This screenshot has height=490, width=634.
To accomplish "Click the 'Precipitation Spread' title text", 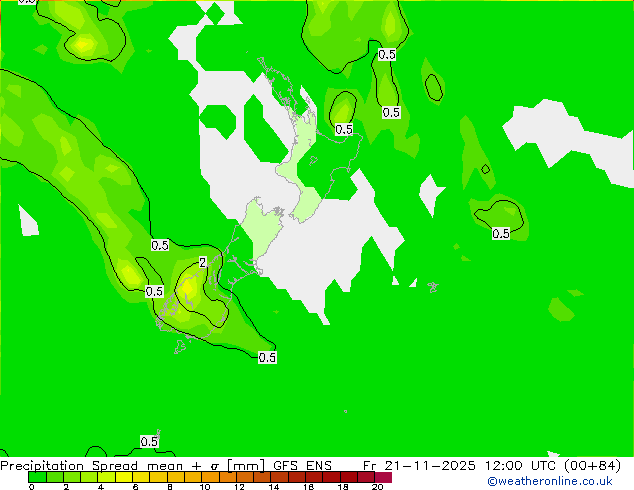I will click(69, 466).
